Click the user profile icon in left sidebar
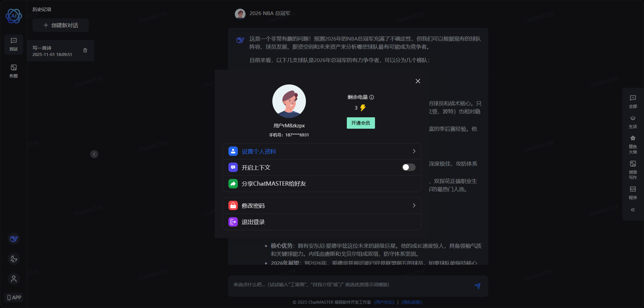Image resolution: width=644 pixels, height=308 pixels. [14, 279]
